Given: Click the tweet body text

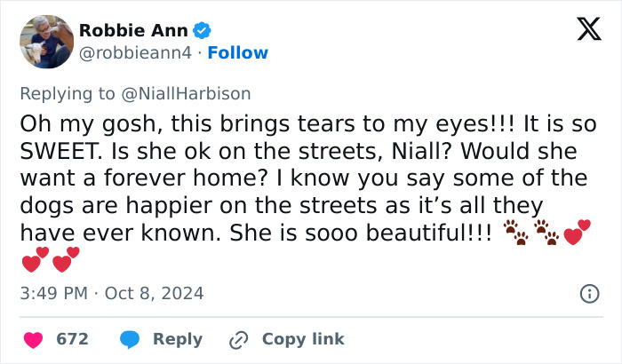Looking at the screenshot, I should click(x=302, y=178).
